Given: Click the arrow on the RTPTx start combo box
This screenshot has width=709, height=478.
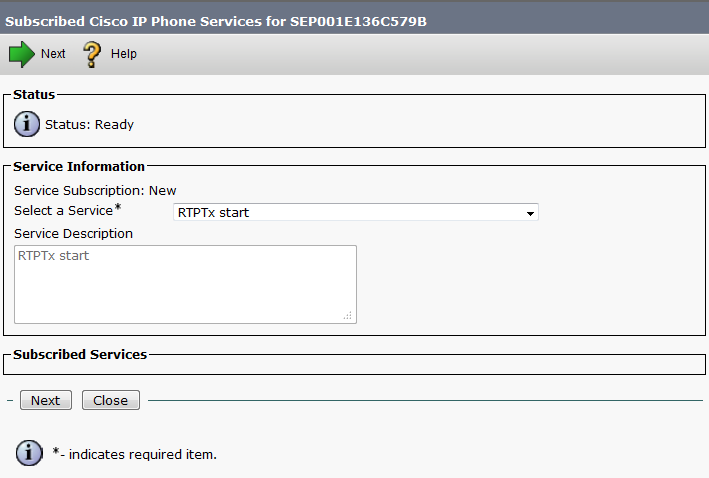Looking at the screenshot, I should click(530, 213).
